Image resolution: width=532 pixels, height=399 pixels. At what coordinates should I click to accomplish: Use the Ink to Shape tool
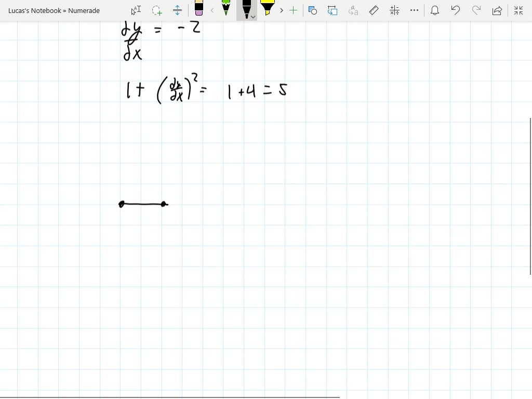pos(313,10)
